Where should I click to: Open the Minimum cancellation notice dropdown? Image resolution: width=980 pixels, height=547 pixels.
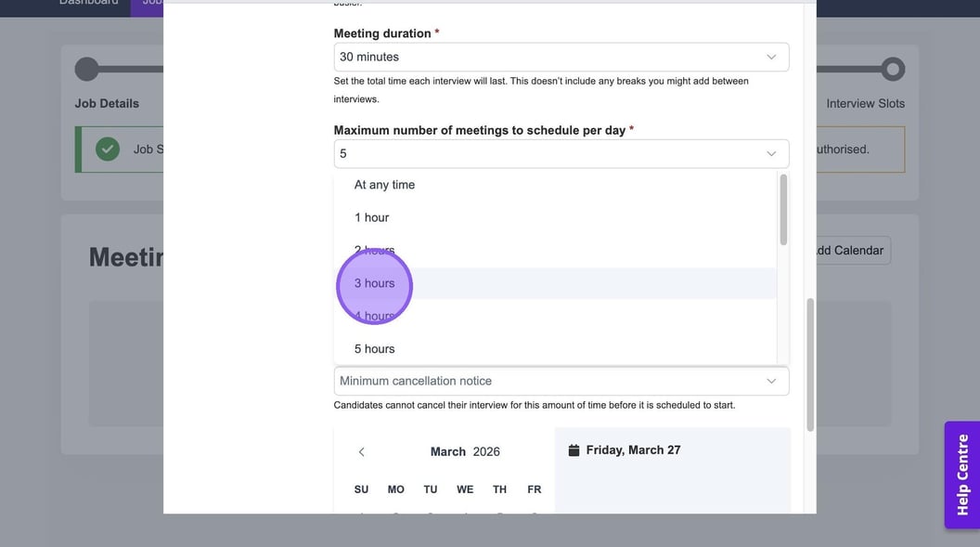click(561, 381)
